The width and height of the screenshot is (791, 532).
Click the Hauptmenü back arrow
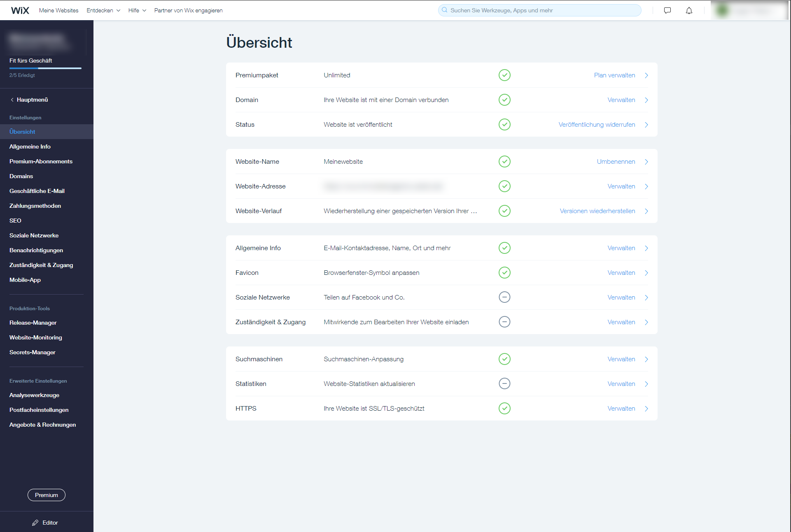(x=12, y=100)
